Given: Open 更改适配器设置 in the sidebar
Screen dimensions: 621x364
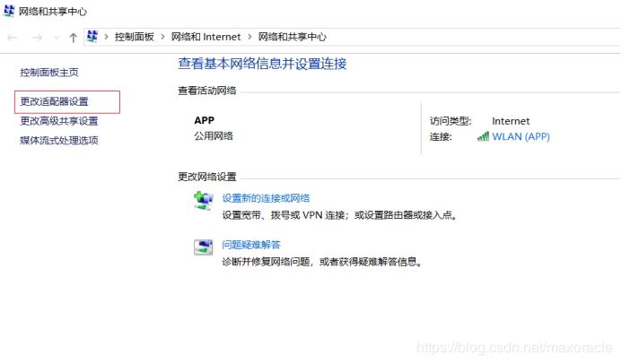Looking at the screenshot, I should (x=54, y=101).
